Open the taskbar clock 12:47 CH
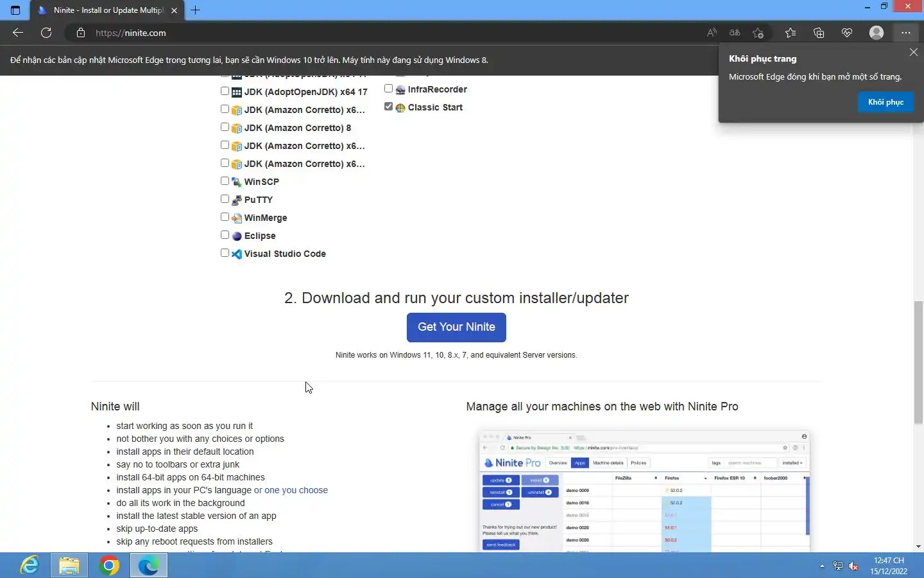The width and height of the screenshot is (924, 578). (889, 566)
